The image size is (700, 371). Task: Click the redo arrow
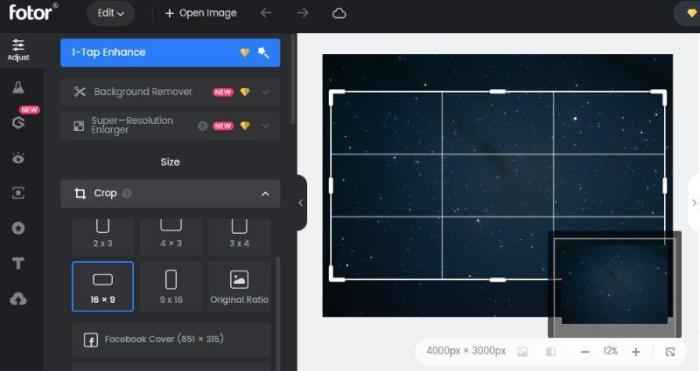[x=303, y=13]
